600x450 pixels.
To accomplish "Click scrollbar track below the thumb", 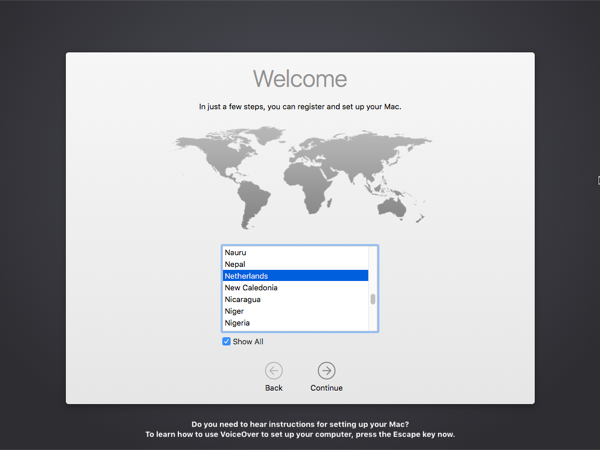I will tap(373, 320).
